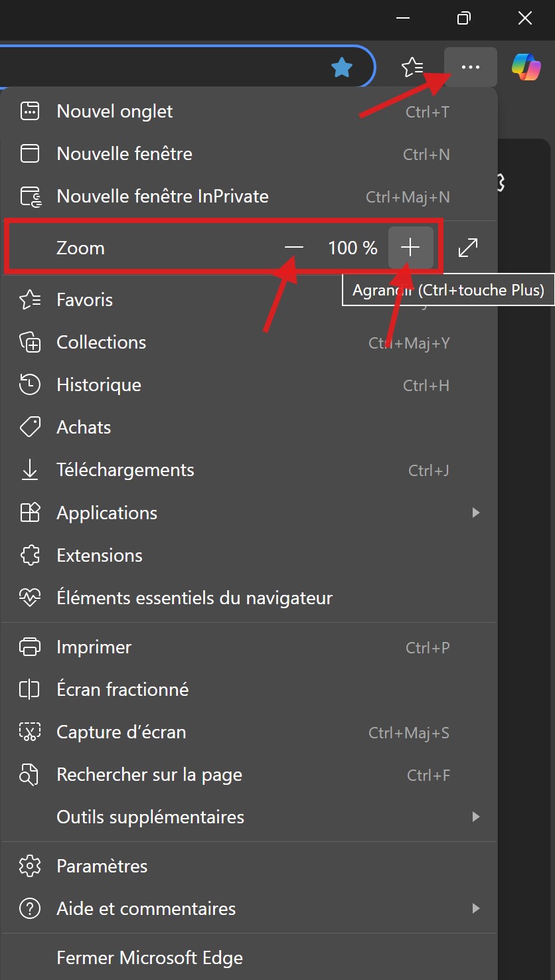
Task: Expand the Applications submenu chevron
Action: pos(475,513)
